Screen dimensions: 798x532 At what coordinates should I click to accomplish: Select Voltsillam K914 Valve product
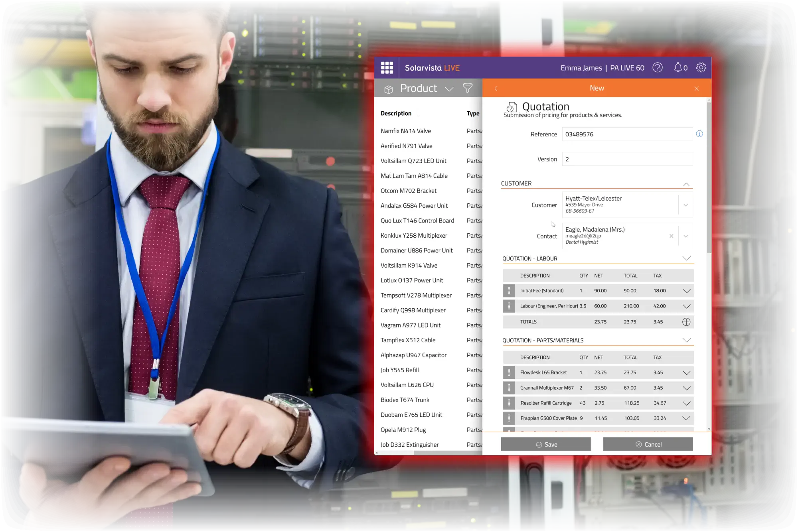point(409,266)
